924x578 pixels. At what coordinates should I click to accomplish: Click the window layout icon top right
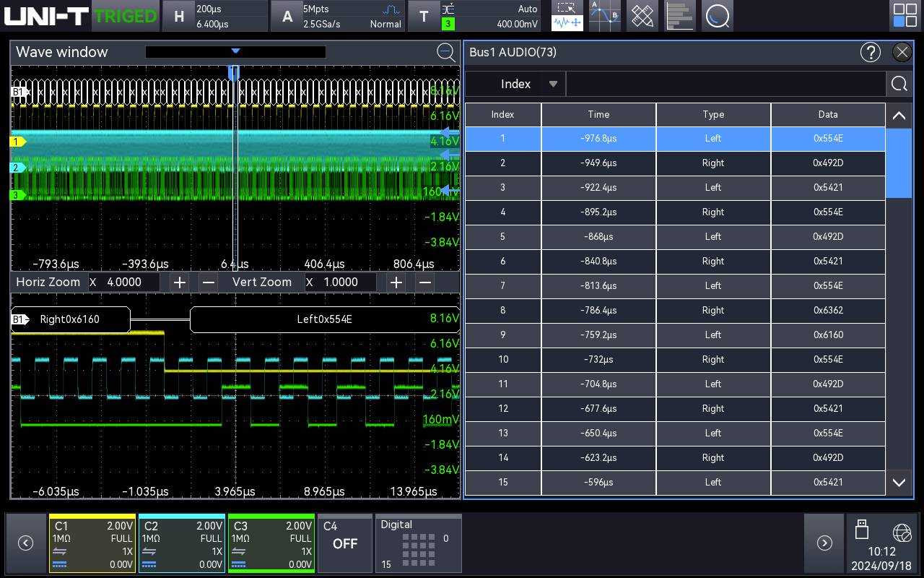904,15
